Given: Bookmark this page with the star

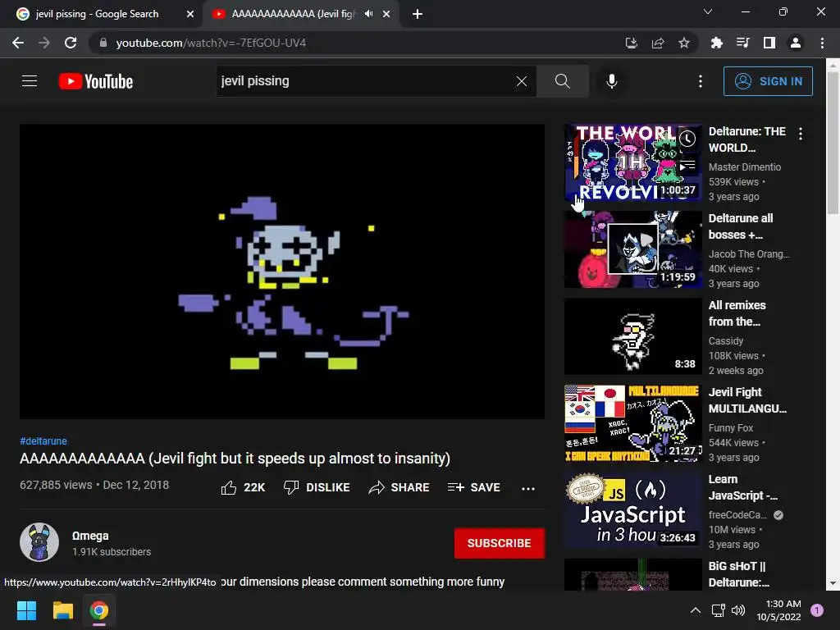Looking at the screenshot, I should [x=684, y=43].
